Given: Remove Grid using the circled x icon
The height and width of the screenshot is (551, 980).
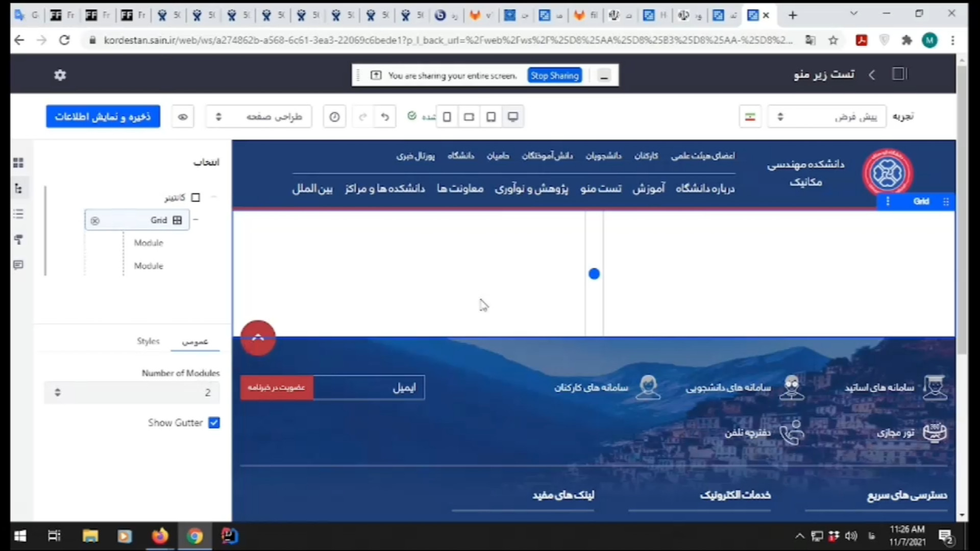Looking at the screenshot, I should click(x=95, y=221).
